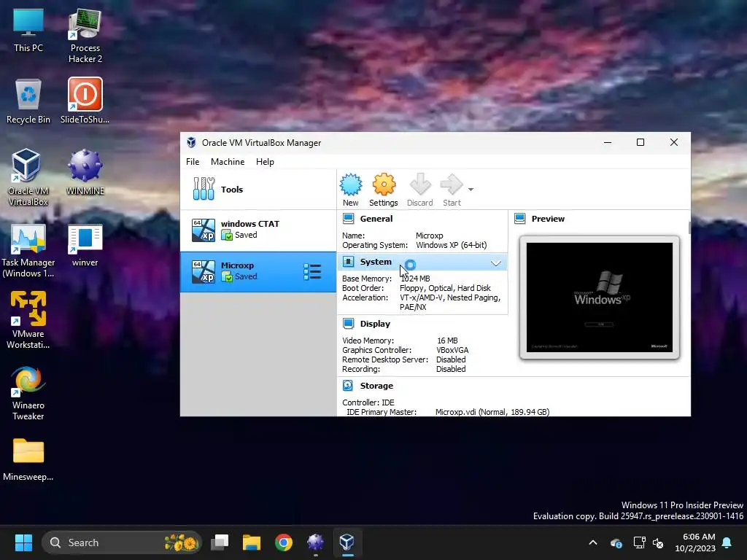
Task: Open Google Chrome from the taskbar
Action: tap(284, 542)
